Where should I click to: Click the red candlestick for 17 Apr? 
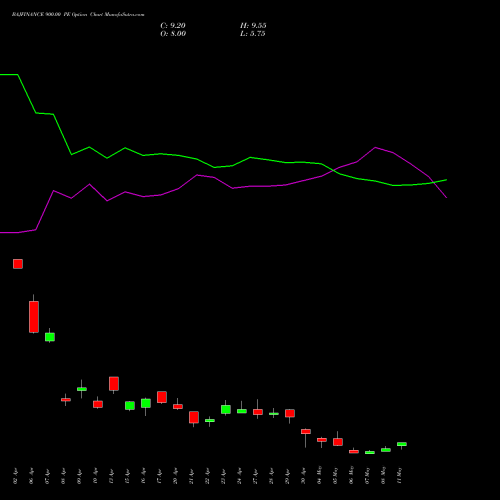coord(162,397)
